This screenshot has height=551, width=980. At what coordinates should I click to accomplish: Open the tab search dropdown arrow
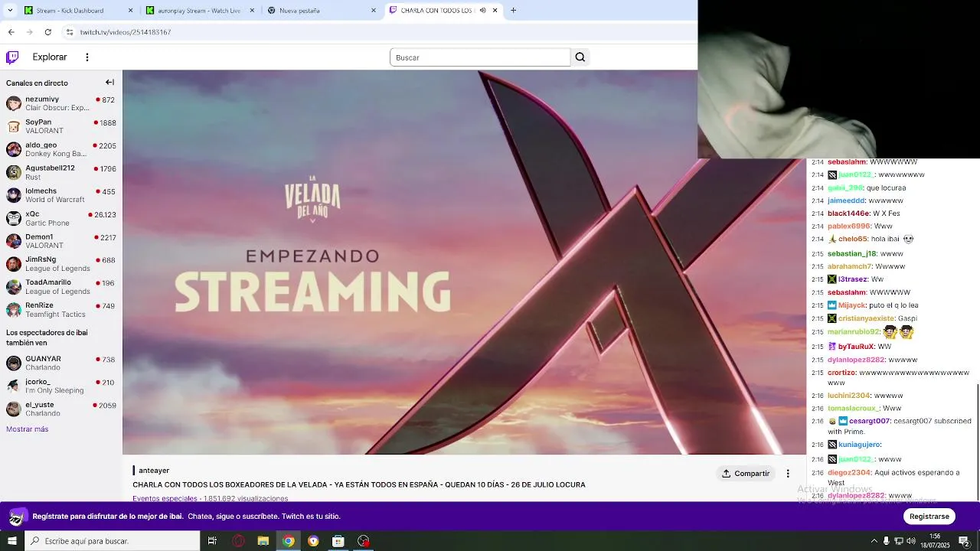[10, 11]
